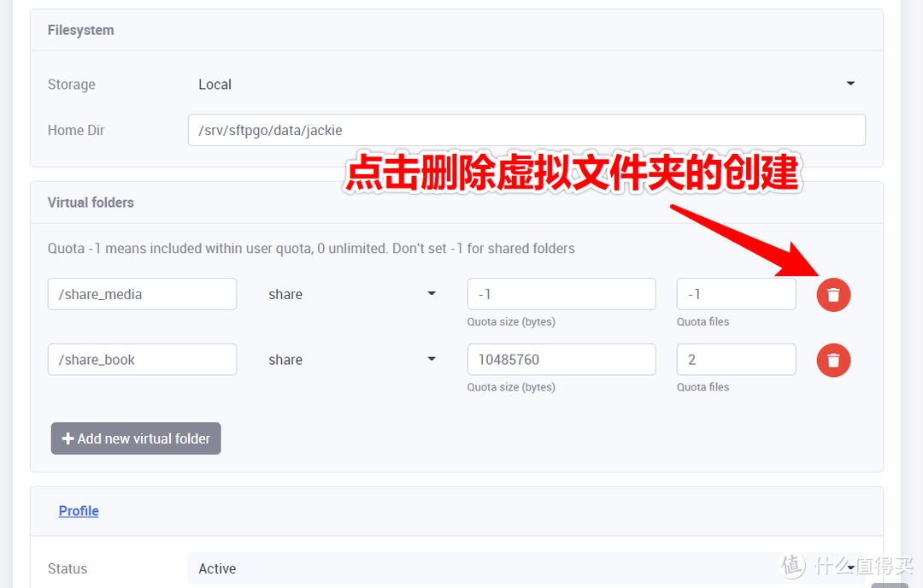Select the Filesystem section header
923x588 pixels.
(80, 30)
